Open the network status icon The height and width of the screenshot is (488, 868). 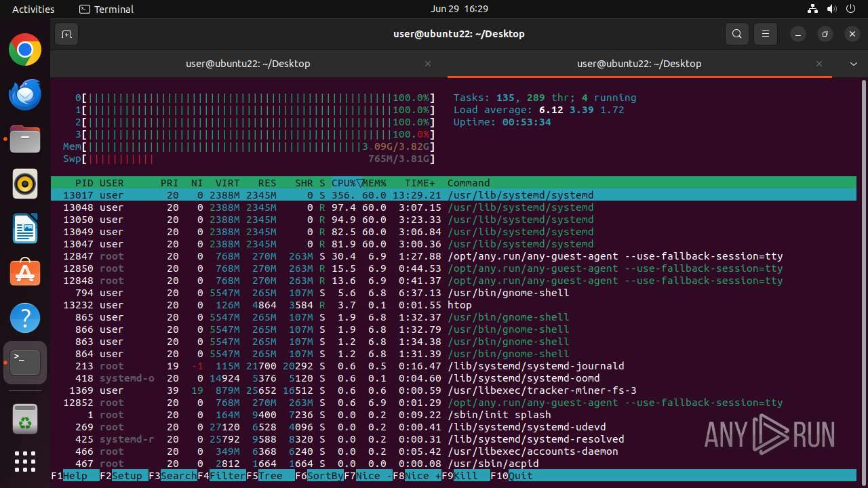coord(812,9)
